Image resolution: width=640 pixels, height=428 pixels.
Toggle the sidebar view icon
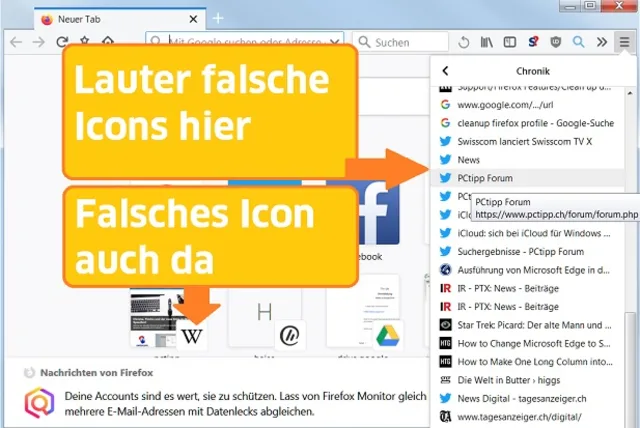pyautogui.click(x=510, y=42)
